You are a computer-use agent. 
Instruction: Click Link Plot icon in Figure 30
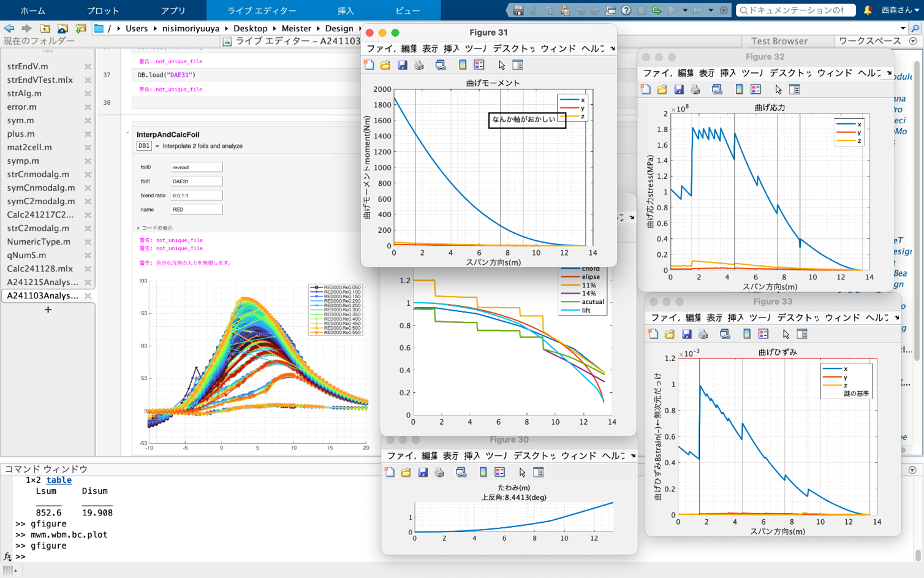click(461, 473)
